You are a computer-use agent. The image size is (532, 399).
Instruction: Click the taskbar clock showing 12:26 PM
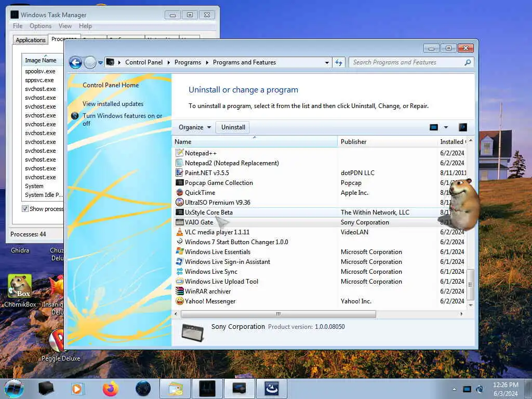tap(506, 389)
